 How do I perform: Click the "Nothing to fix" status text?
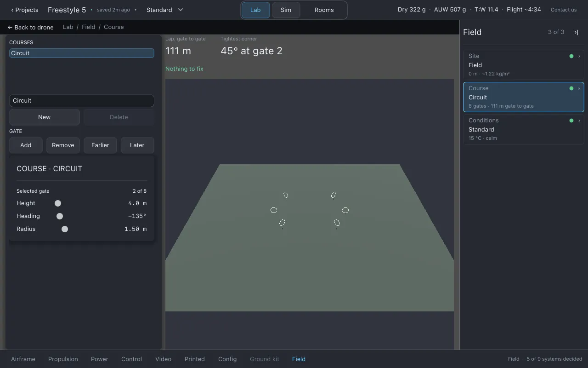(184, 69)
